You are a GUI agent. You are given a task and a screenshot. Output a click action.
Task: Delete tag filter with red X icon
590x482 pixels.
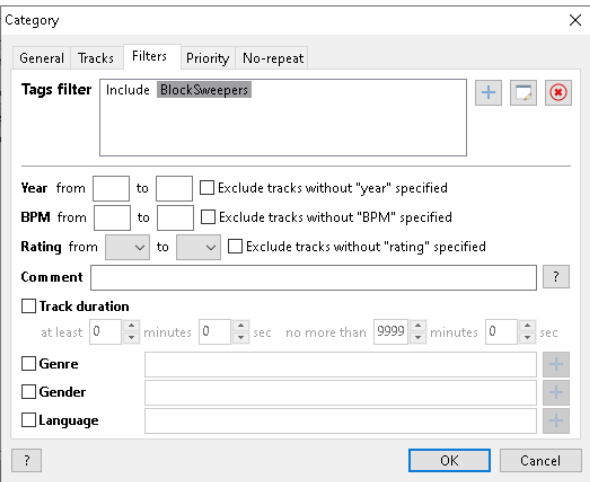pos(558,93)
